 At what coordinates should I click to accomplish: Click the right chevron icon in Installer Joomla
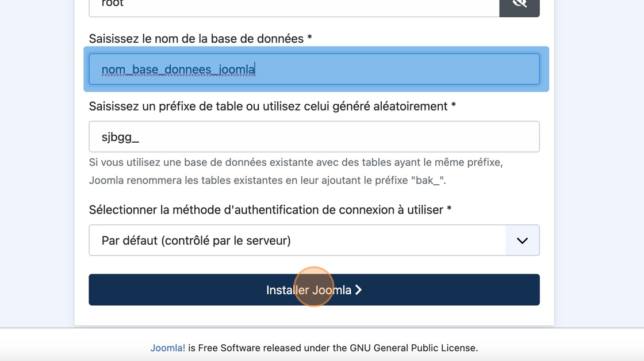(x=359, y=290)
